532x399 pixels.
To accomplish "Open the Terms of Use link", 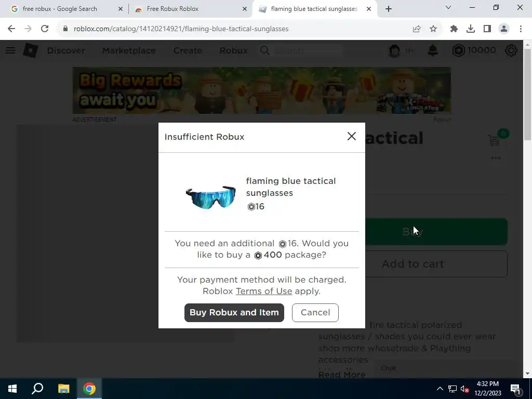I will click(263, 291).
